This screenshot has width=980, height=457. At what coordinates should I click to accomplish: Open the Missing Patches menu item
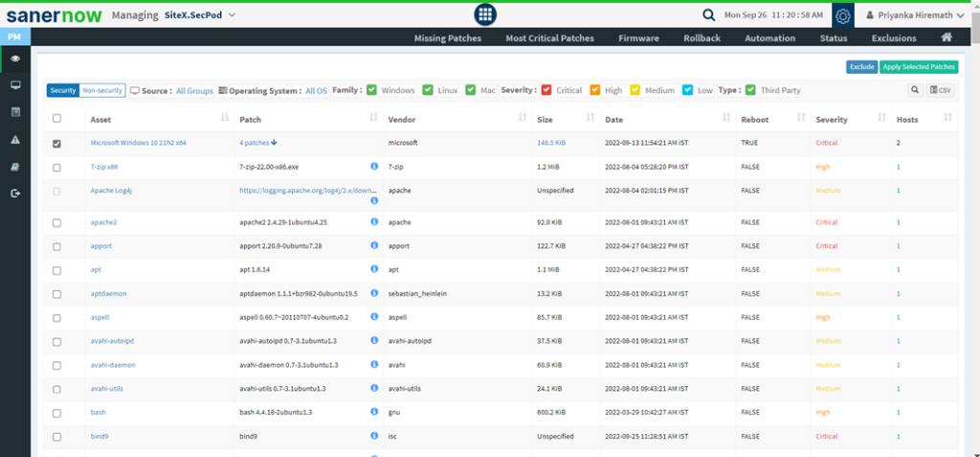click(x=447, y=38)
